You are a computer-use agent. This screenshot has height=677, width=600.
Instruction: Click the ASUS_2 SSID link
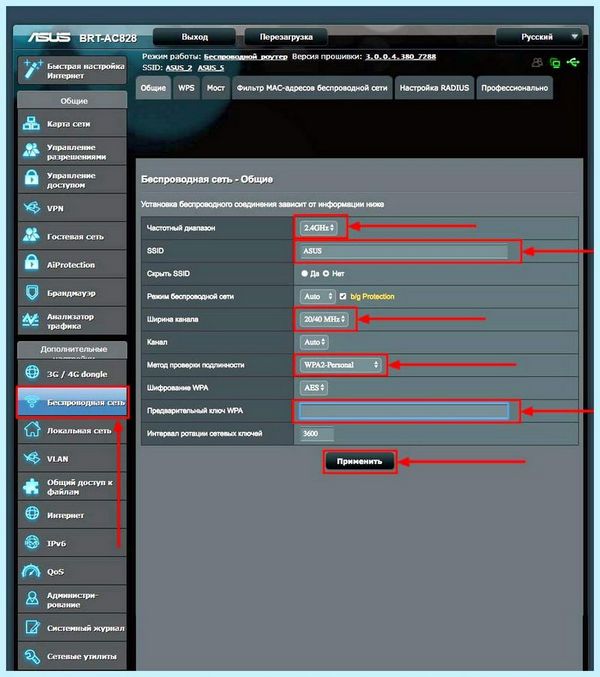(179, 68)
